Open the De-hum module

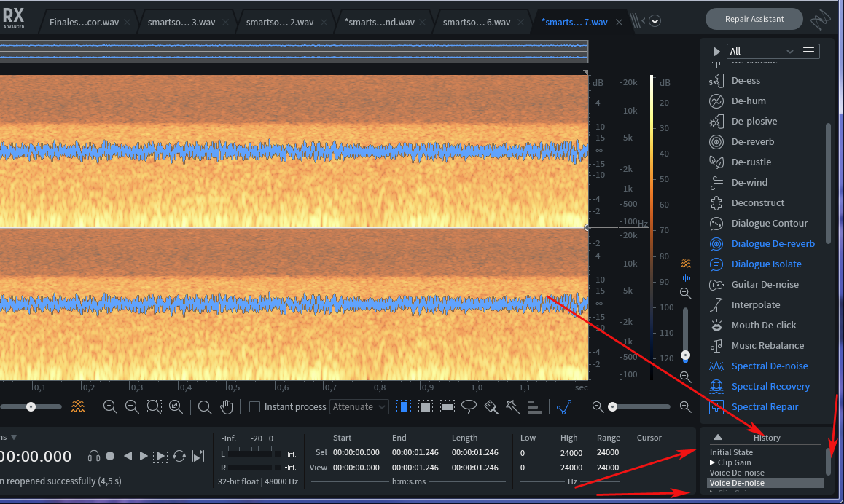pos(749,101)
